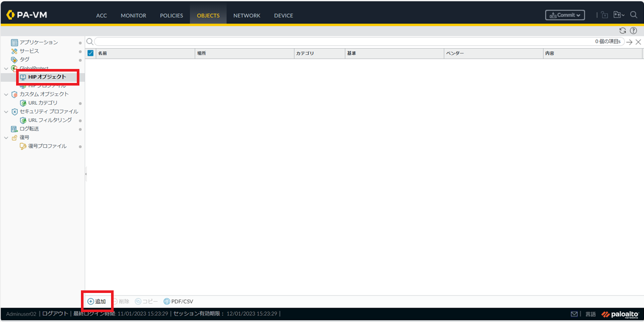This screenshot has height=322, width=644.
Task: Open the configuration folder dropdown in header
Action: (619, 15)
